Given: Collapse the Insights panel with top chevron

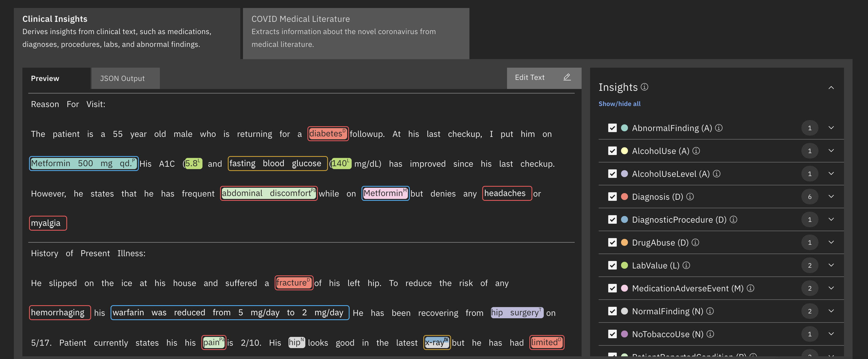Looking at the screenshot, I should click(831, 88).
